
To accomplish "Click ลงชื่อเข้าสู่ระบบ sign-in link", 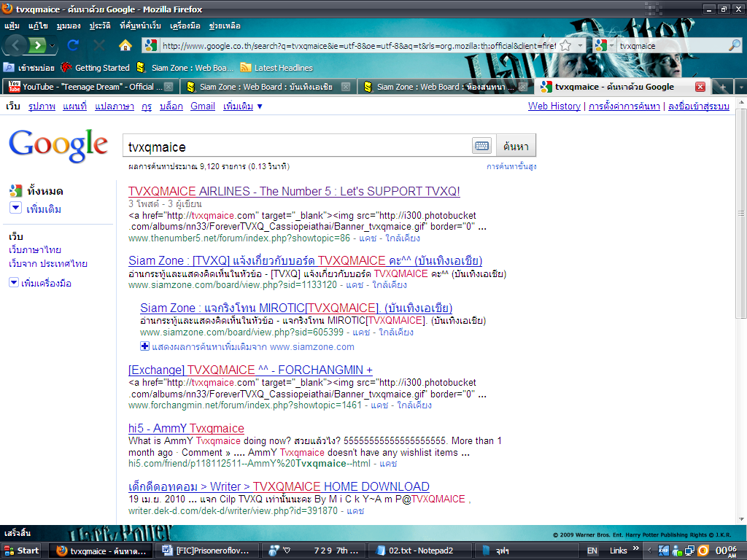I will (x=698, y=106).
